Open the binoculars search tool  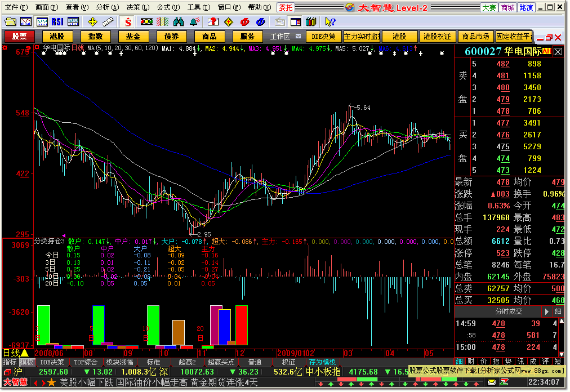coord(179,22)
